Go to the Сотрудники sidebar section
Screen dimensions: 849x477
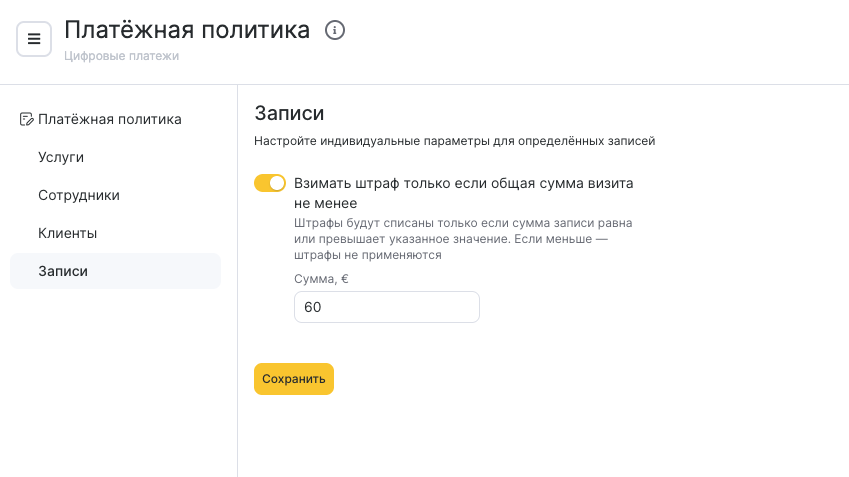(x=79, y=195)
